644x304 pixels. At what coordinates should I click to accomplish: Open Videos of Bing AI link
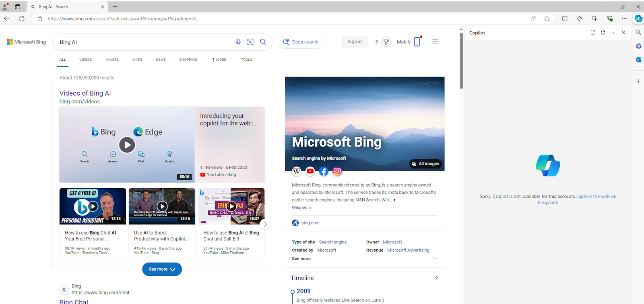click(x=85, y=93)
